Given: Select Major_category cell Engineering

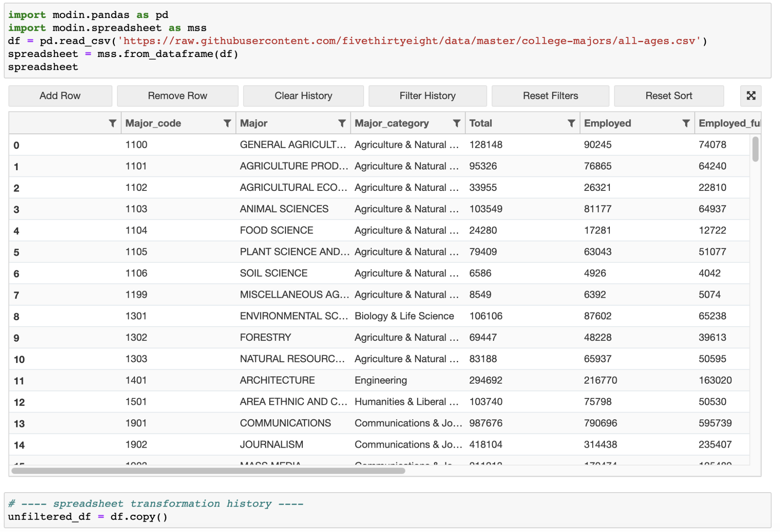Looking at the screenshot, I should [408, 381].
